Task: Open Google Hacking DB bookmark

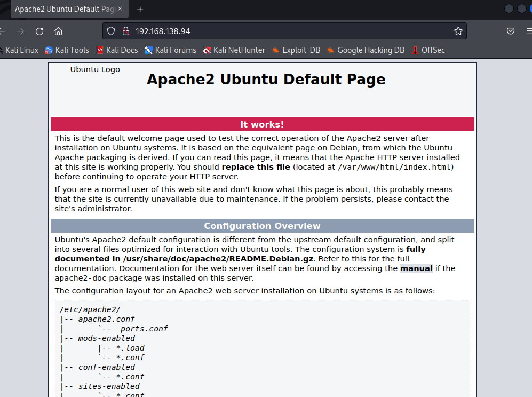Action: click(x=366, y=50)
